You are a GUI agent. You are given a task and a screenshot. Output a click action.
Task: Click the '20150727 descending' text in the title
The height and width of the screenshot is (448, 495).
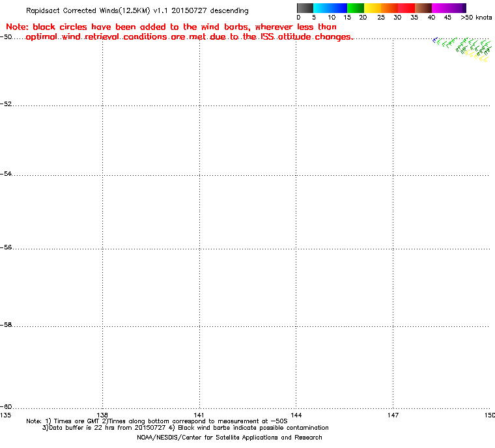pyautogui.click(x=210, y=10)
